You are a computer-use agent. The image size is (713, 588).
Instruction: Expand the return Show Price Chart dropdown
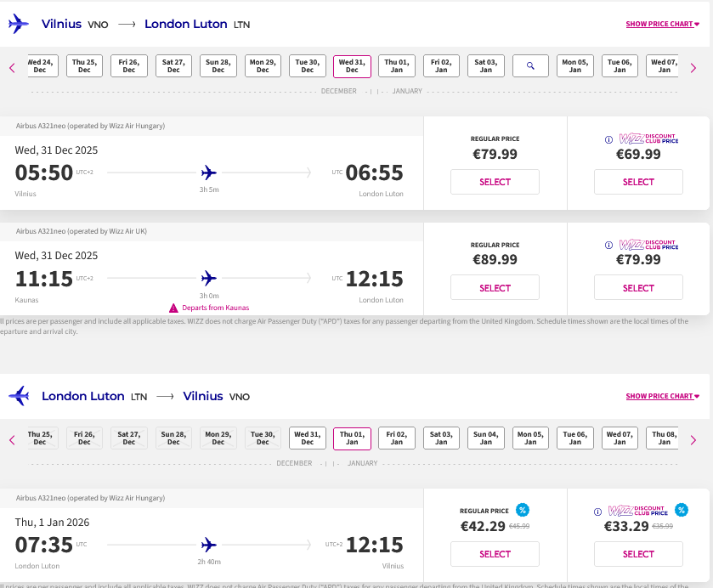point(662,396)
